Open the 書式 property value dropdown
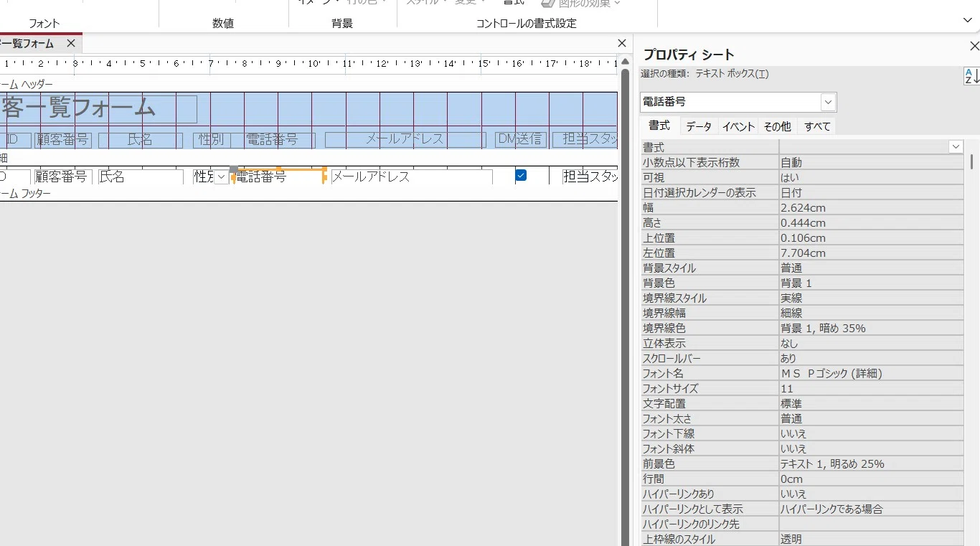 point(956,146)
